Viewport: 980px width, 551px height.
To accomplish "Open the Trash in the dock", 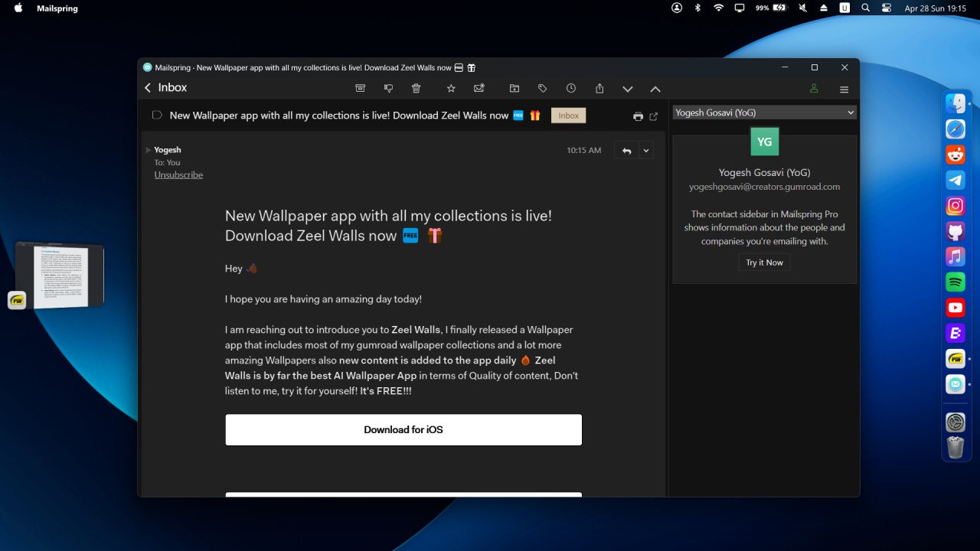I will coord(955,447).
